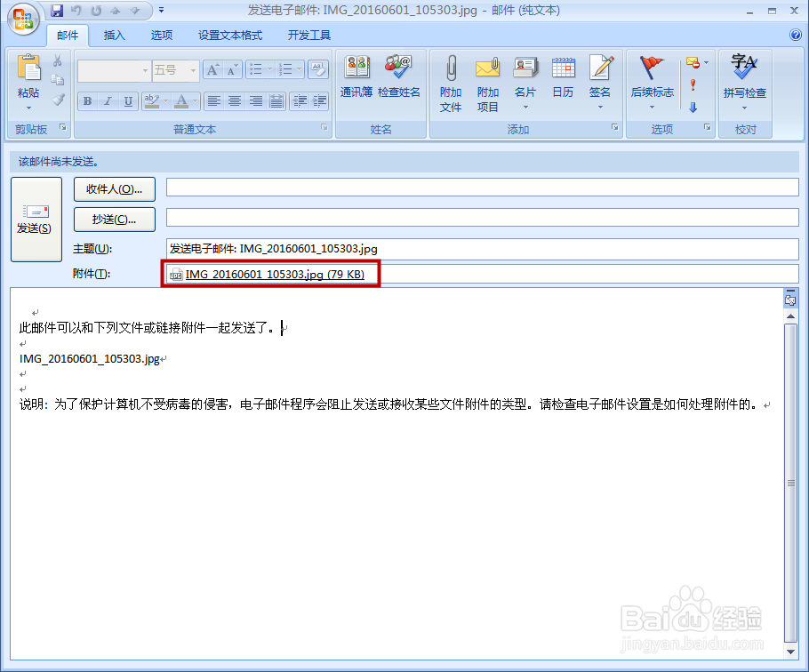Screen dimensions: 809x672
Task: Save the message with the floppy disk icon
Action: click(x=57, y=11)
